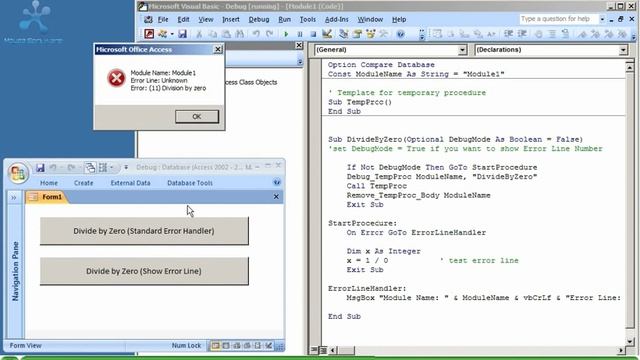Click the Toggle Breakpoint hand icon

(x=538, y=34)
